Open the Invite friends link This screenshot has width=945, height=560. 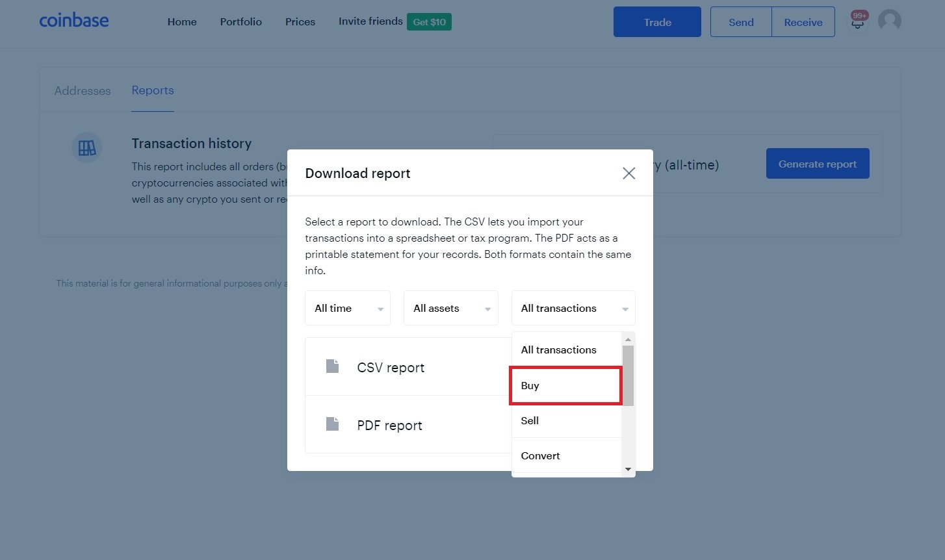coord(370,21)
